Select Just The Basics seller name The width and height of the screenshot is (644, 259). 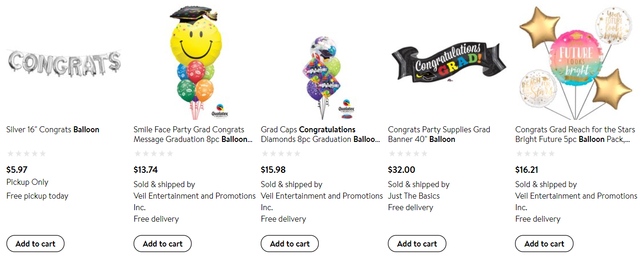(x=414, y=196)
